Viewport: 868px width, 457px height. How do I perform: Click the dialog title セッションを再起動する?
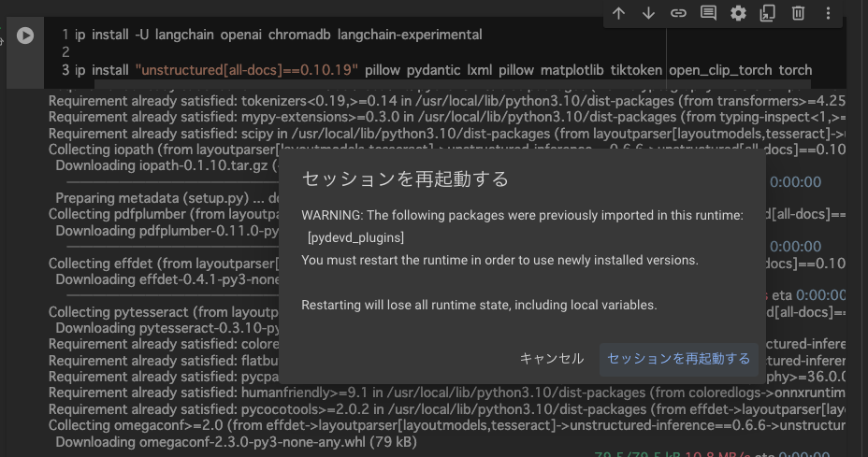[x=405, y=179]
